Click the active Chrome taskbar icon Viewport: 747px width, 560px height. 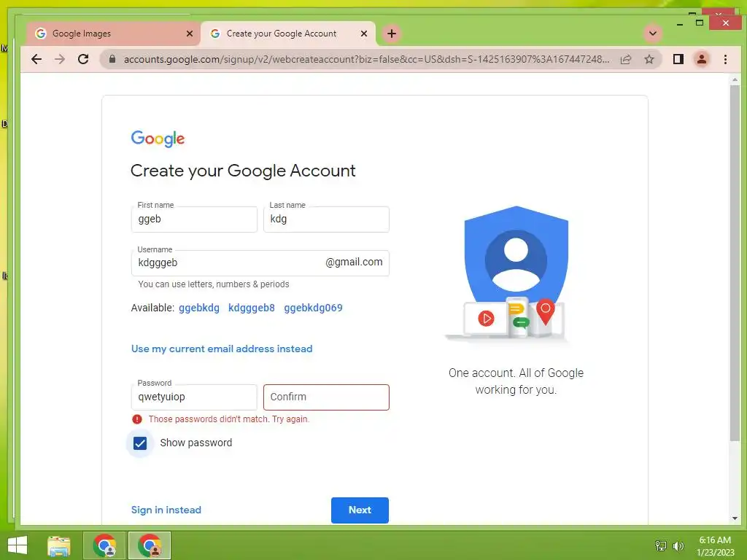tap(149, 545)
